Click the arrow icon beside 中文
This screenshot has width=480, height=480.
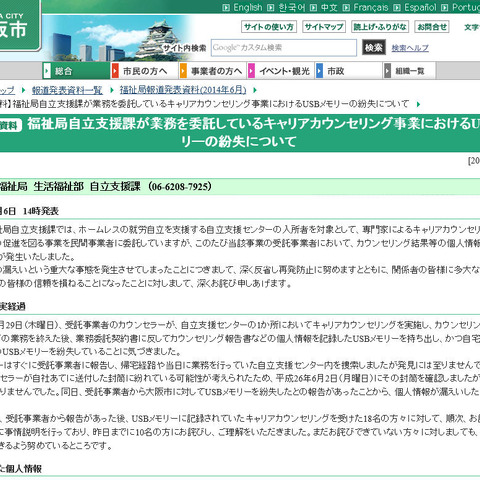point(313,7)
